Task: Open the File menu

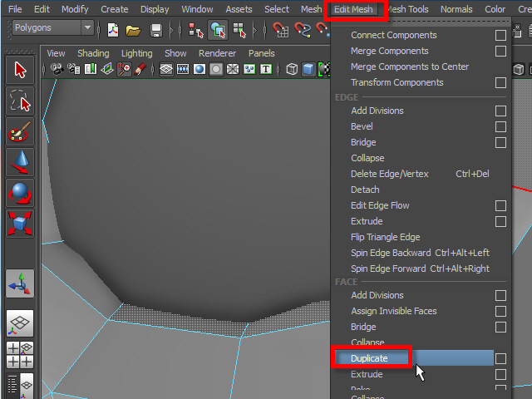Action: pyautogui.click(x=15, y=9)
